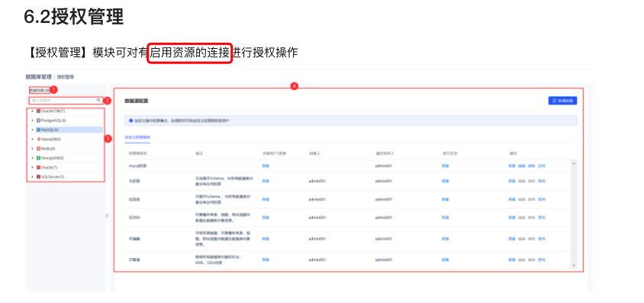
Task: Select MariaDB(0) in the resource tree
Action: 51,139
